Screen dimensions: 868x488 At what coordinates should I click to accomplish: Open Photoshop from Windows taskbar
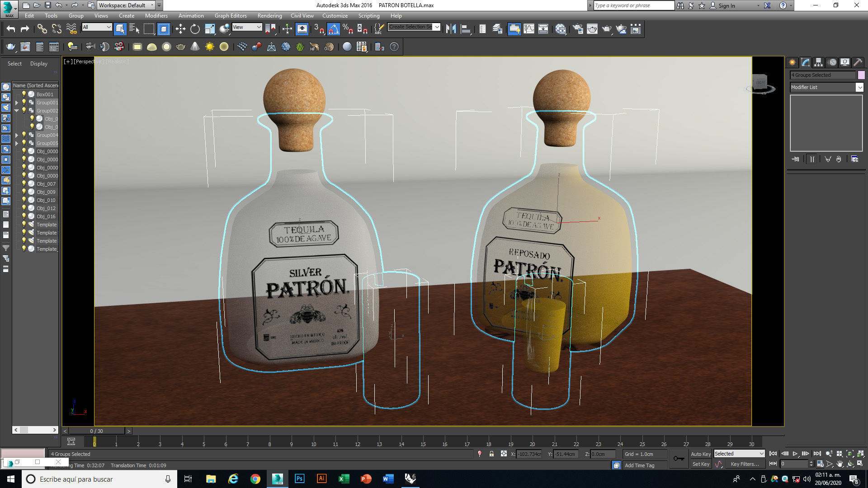click(299, 479)
